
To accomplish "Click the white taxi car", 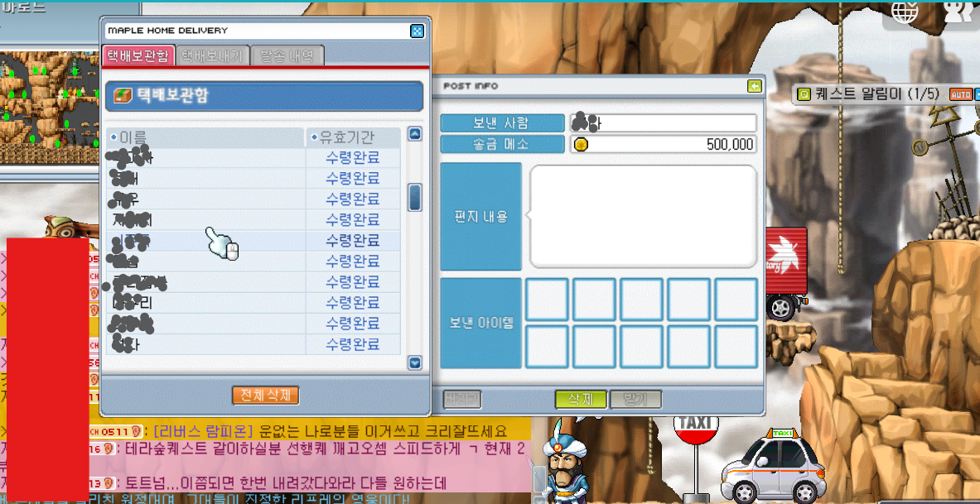I will [773, 467].
